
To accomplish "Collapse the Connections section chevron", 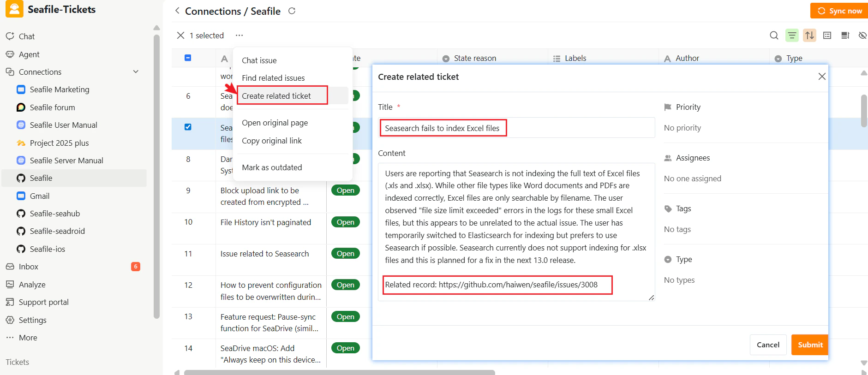I will (136, 72).
